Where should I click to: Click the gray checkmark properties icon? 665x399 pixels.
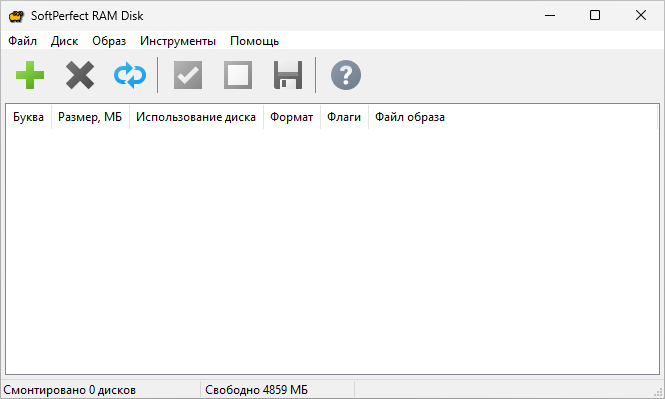188,75
